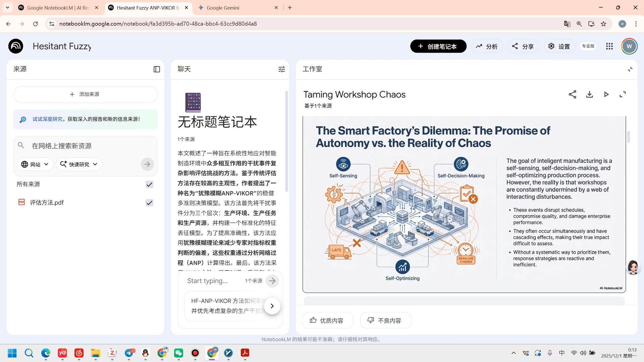Uncheck the 所有来源 checkbox
Viewport: 644px width, 362px height.
149,184
